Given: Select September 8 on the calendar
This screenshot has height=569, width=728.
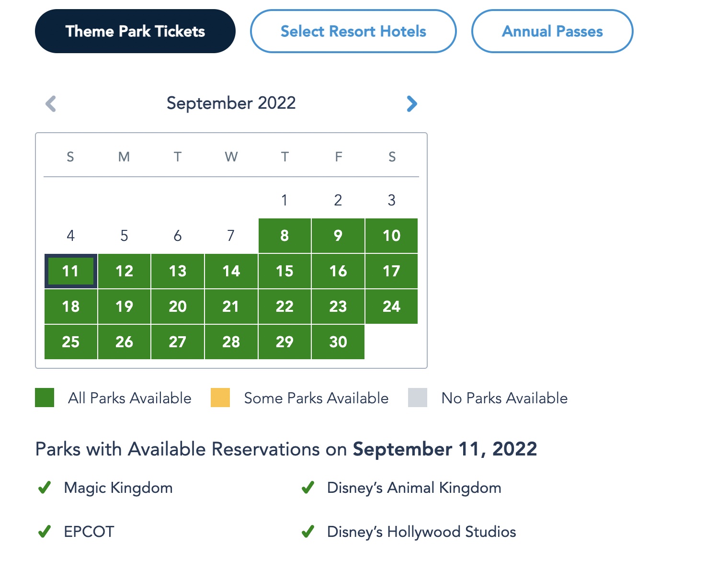Looking at the screenshot, I should pyautogui.click(x=284, y=236).
